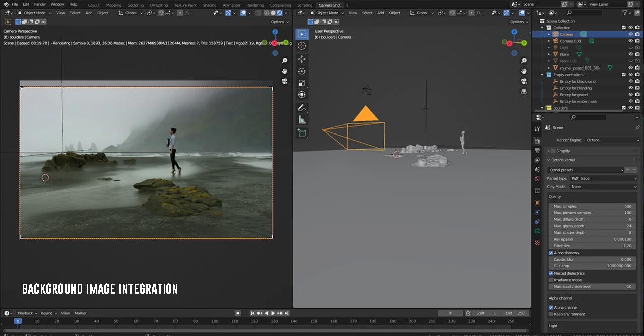
Task: Hide the Light object in the outliner
Action: (630, 47)
